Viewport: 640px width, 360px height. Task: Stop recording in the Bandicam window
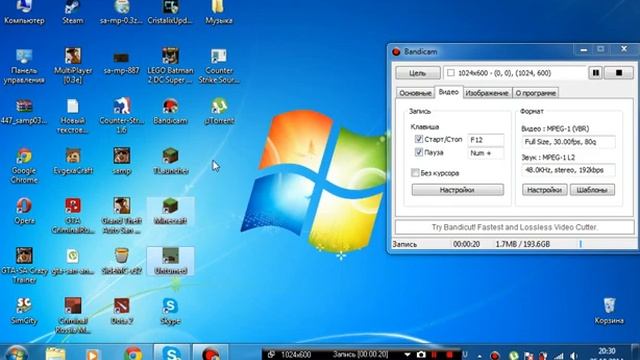click(619, 73)
